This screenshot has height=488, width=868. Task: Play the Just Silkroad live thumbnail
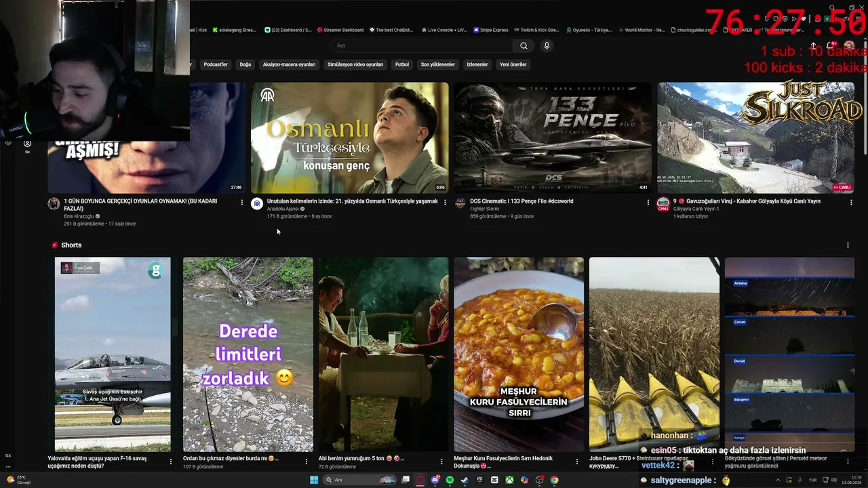coord(755,138)
